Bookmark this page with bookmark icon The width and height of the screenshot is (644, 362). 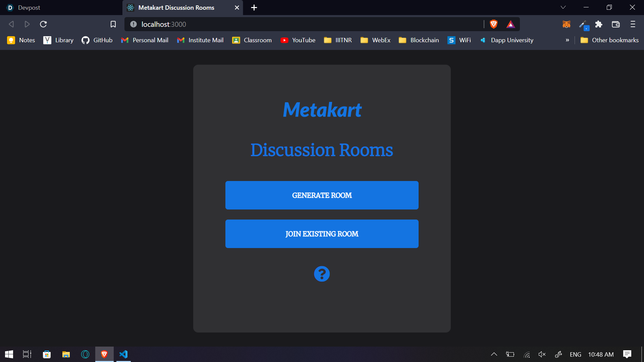click(113, 24)
